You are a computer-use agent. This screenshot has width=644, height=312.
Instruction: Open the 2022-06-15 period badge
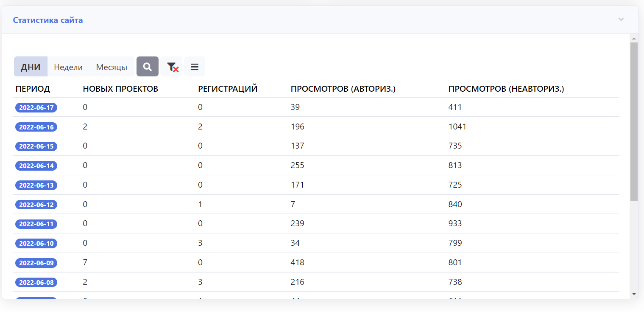point(36,146)
